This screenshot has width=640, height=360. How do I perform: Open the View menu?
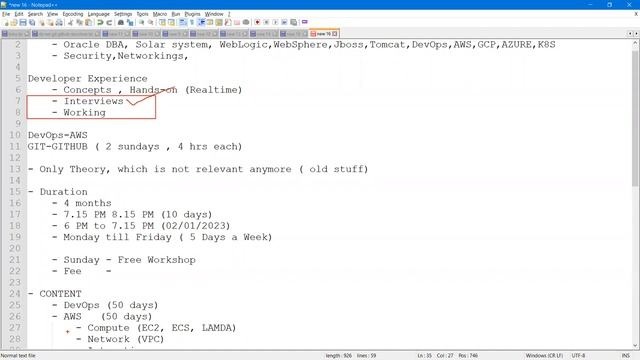(52, 14)
